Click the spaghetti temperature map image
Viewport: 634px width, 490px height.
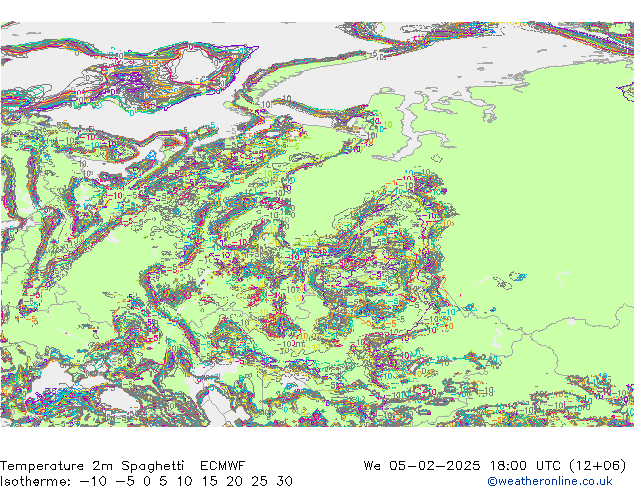317,224
